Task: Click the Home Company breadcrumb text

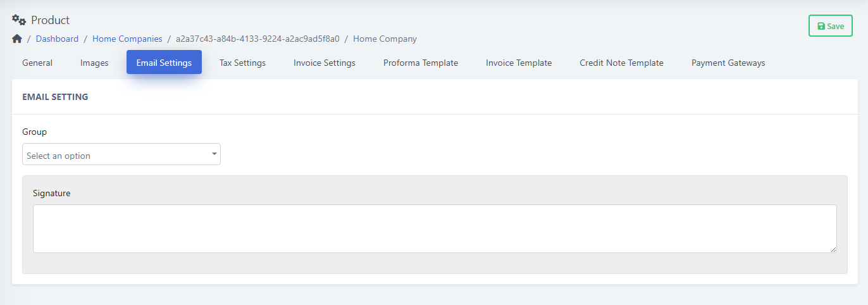Action: [x=385, y=39]
